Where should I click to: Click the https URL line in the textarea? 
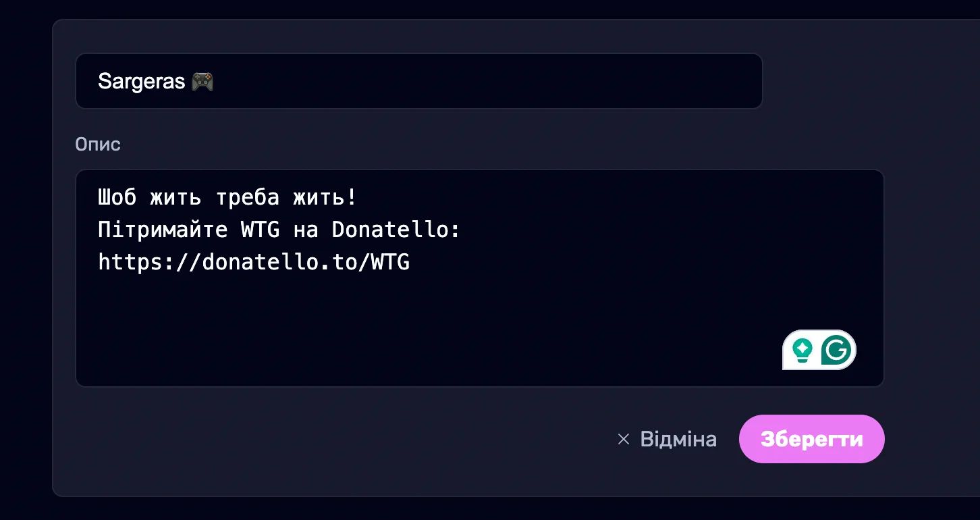pos(253,262)
